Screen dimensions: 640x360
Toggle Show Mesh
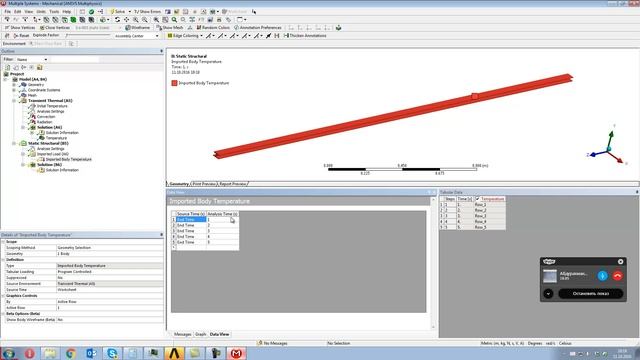point(169,28)
